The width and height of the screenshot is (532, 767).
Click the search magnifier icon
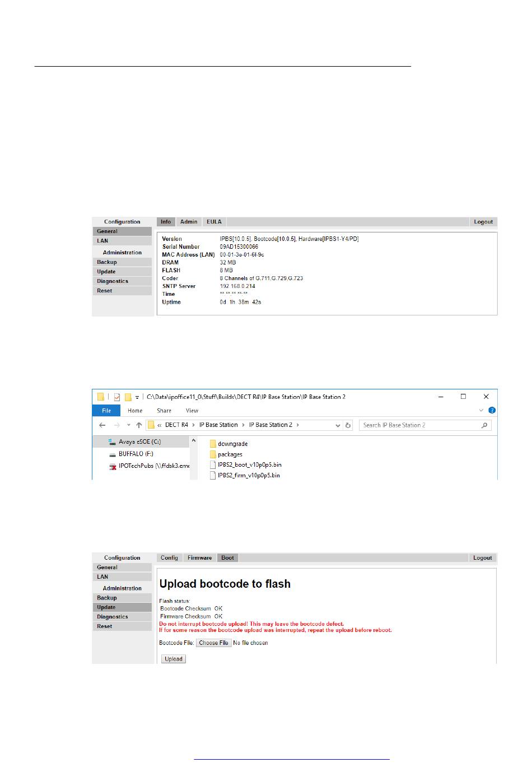pyautogui.click(x=484, y=425)
